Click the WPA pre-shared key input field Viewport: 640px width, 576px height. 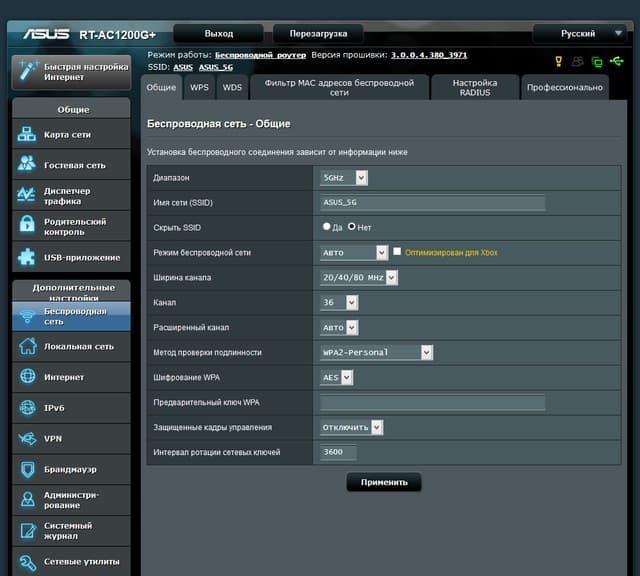tap(432, 402)
